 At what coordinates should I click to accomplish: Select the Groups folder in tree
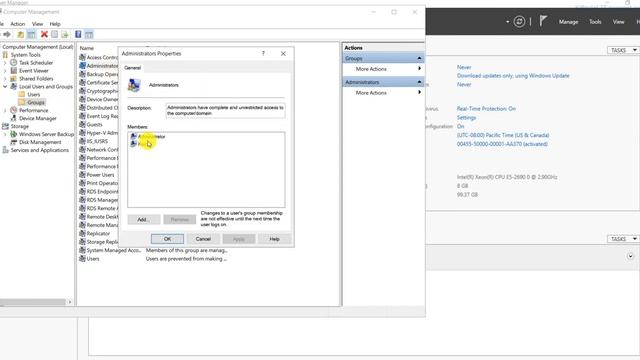(36, 102)
